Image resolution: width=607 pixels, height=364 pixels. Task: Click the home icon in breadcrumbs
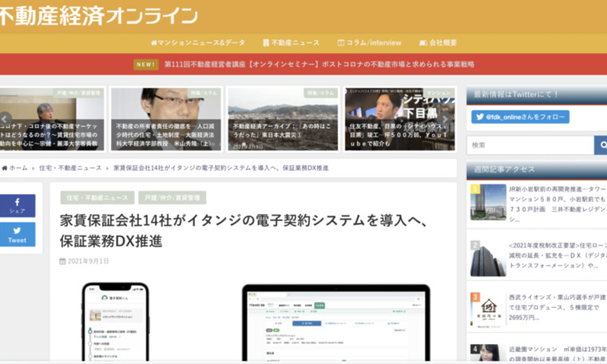6,168
